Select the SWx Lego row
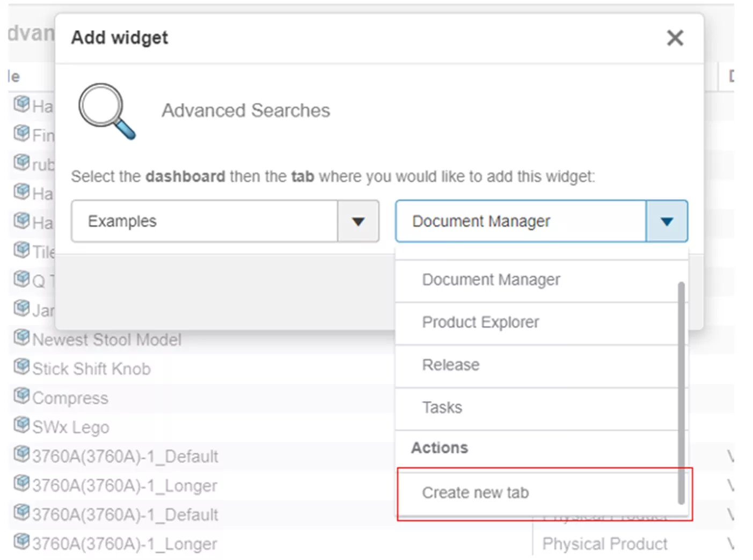 [202, 427]
